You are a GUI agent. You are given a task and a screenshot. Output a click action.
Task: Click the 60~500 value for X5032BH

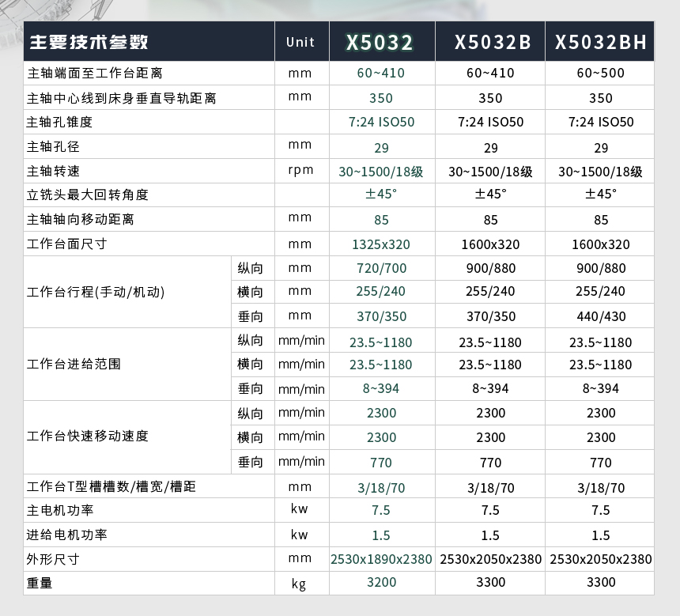[600, 74]
